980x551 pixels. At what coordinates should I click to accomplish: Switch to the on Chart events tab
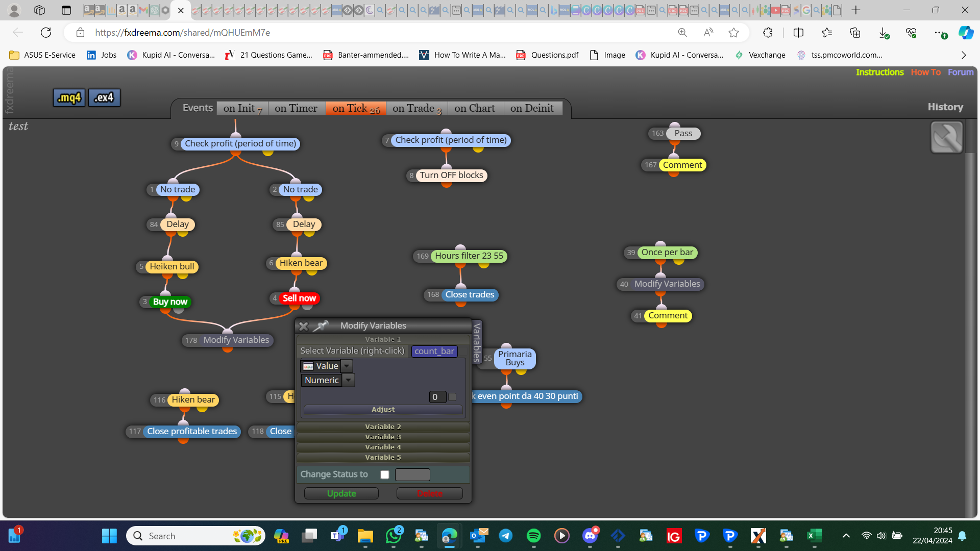pyautogui.click(x=475, y=108)
